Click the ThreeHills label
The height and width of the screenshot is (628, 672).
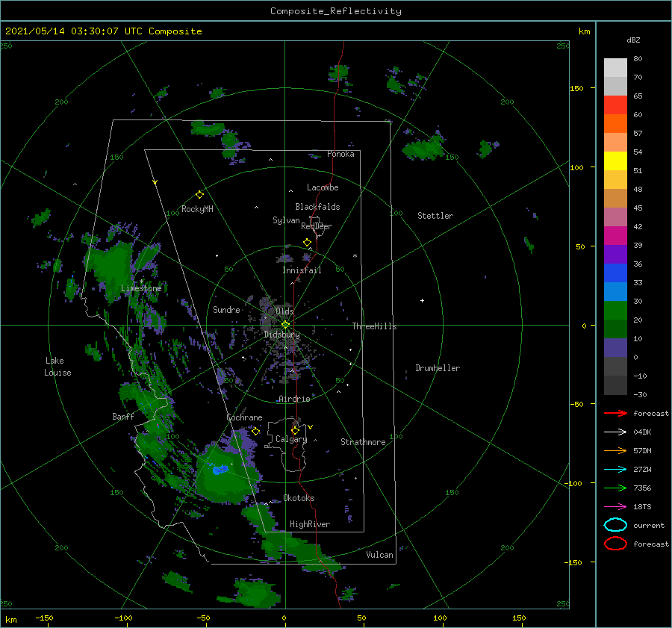[374, 326]
